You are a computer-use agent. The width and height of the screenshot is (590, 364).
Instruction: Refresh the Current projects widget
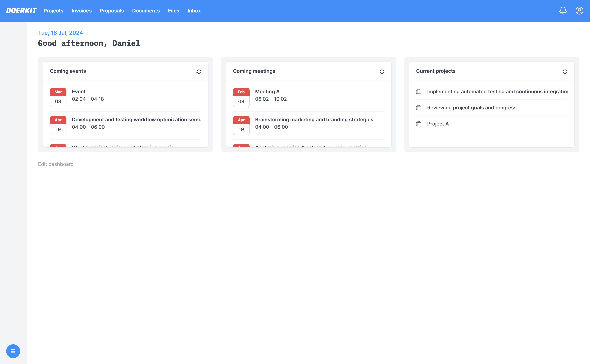click(x=565, y=72)
